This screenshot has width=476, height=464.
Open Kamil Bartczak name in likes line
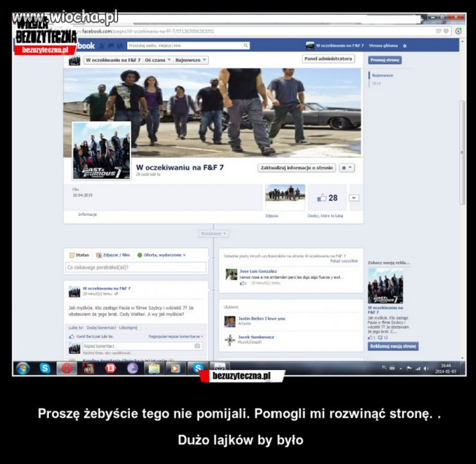pyautogui.click(x=90, y=337)
